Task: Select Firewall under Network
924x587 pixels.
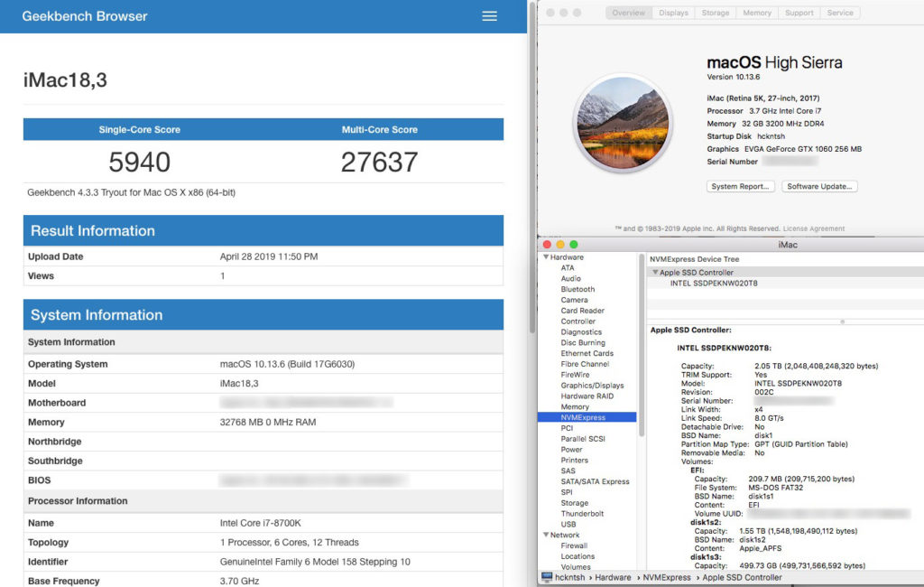Action: click(x=574, y=545)
